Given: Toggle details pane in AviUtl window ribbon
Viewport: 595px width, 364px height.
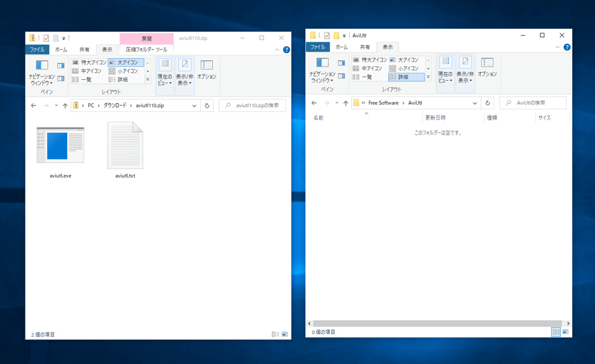Looking at the screenshot, I should pos(341,76).
